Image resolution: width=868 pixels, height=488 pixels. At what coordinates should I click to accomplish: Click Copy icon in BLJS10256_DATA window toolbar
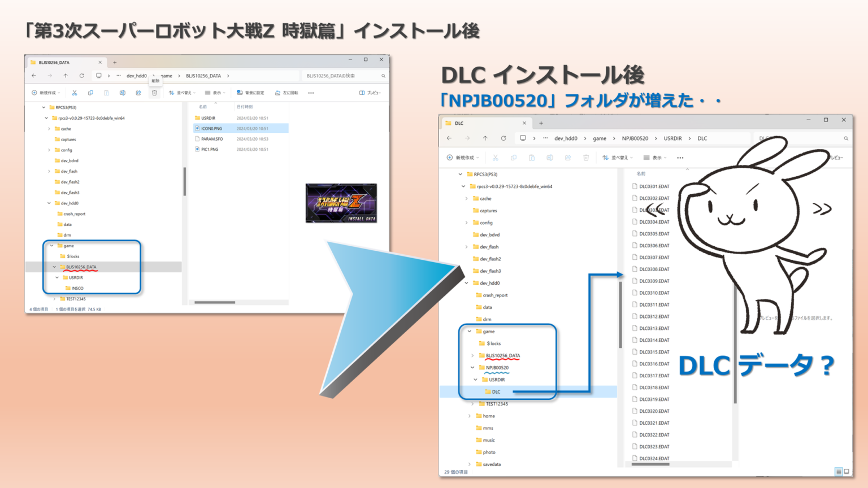coord(90,93)
